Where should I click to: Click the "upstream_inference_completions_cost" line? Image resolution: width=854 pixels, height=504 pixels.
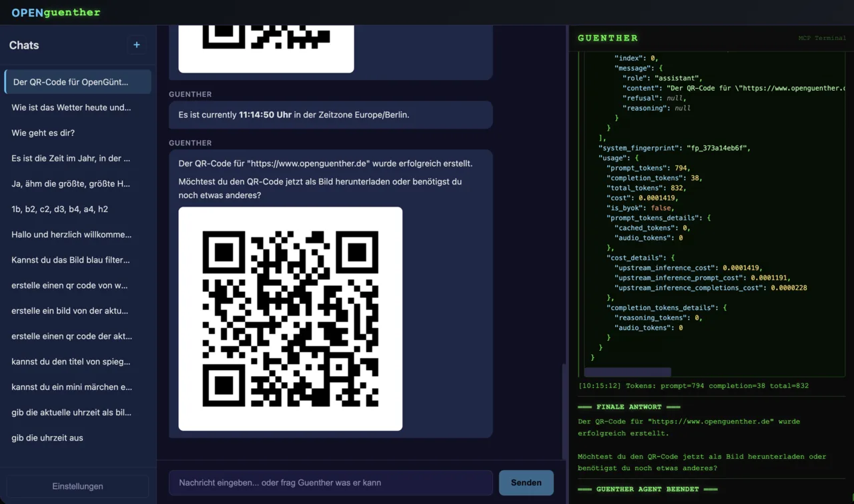[711, 288]
